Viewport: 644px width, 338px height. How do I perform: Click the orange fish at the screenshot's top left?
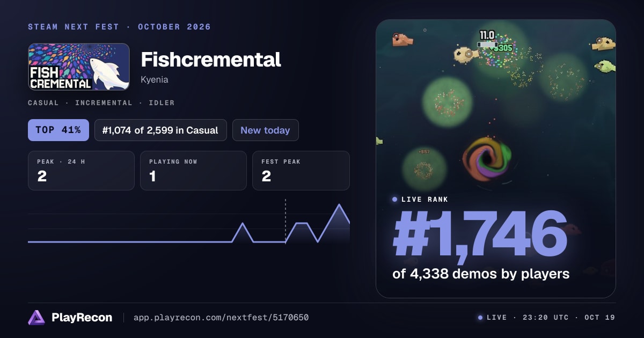coord(402,39)
